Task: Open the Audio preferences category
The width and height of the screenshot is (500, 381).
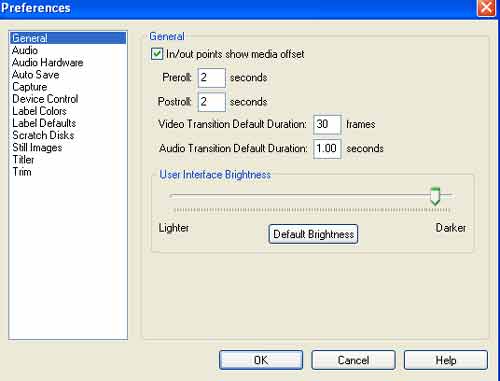Action: (x=25, y=50)
